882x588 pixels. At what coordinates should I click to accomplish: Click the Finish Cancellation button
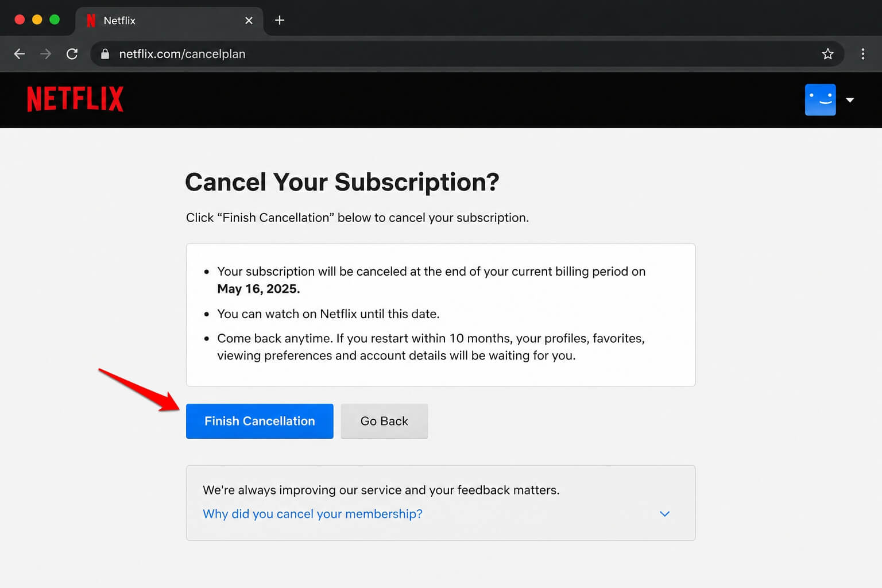260,421
